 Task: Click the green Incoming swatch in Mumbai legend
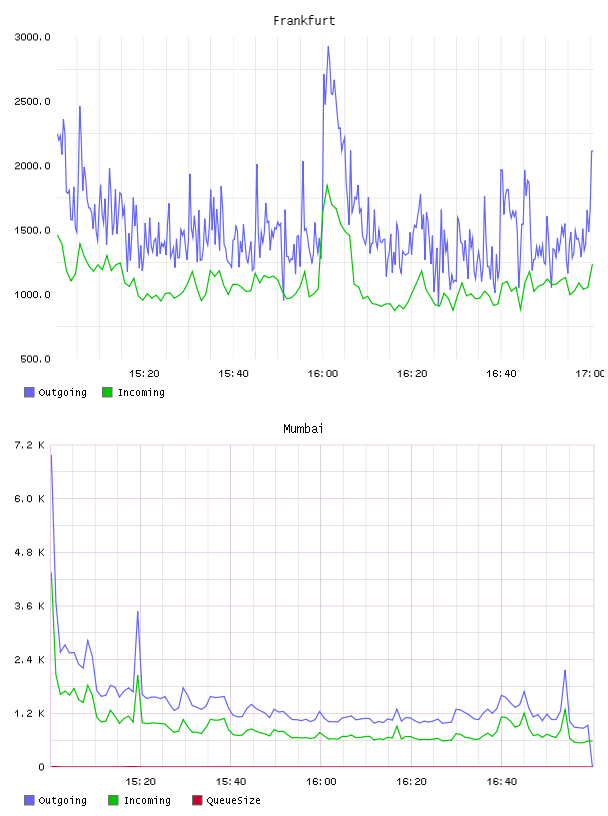pyautogui.click(x=113, y=800)
